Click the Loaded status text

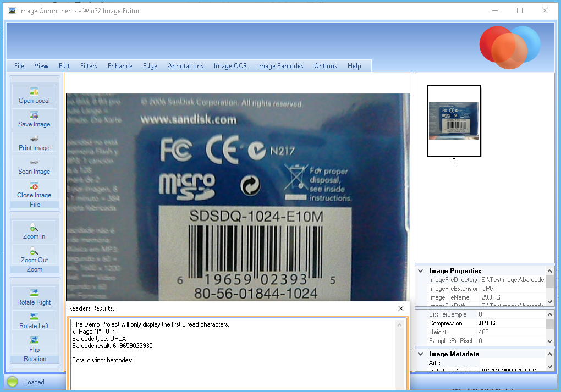tap(34, 382)
